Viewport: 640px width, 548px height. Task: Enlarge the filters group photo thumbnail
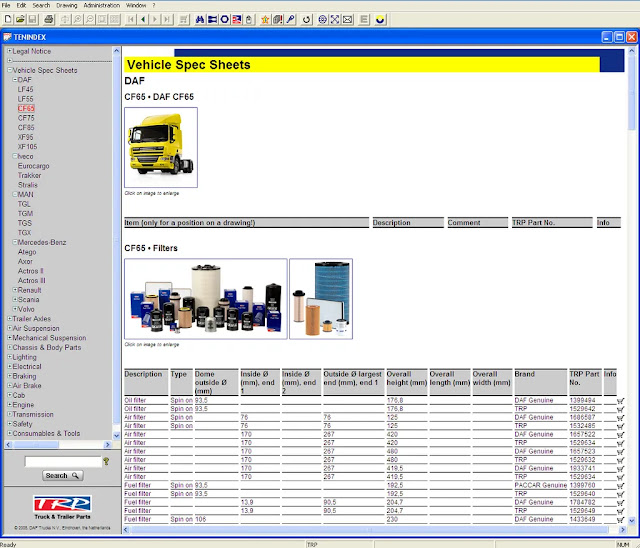(206, 299)
